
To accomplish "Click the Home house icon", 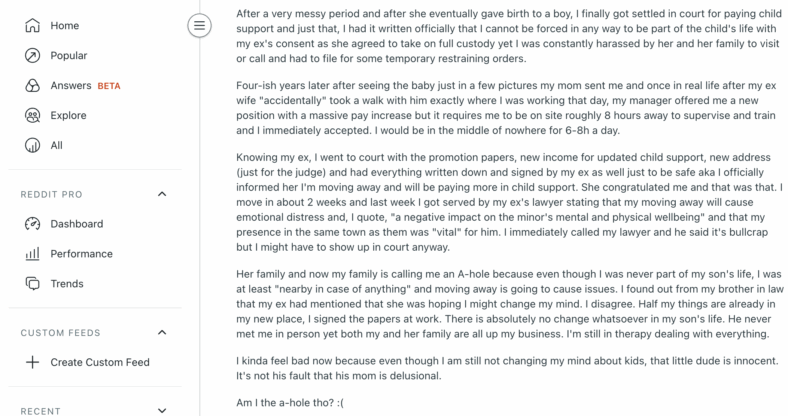I will point(32,25).
